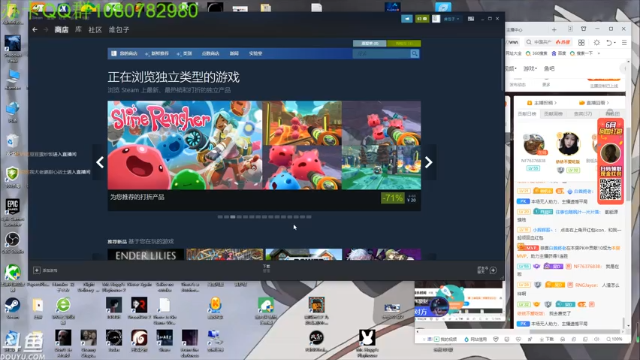The width and height of the screenshot is (640, 360).
Task: Open the left streamer ranking link with chevron
Action: coord(542,103)
